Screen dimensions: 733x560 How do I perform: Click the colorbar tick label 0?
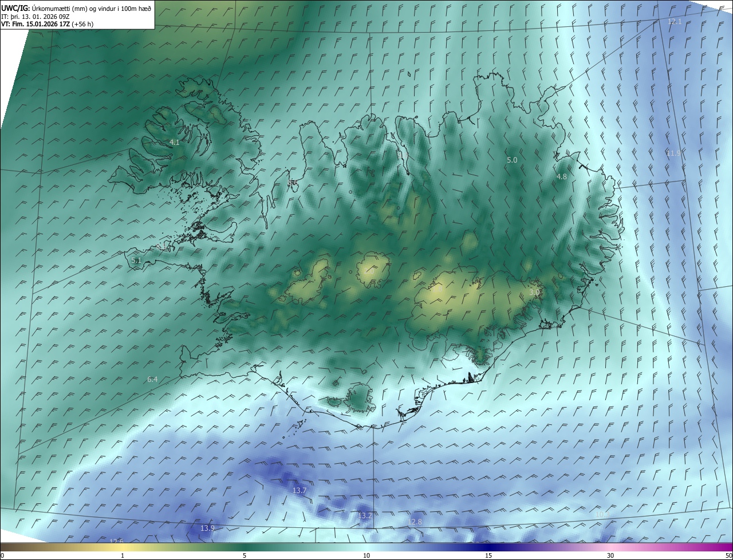(2, 555)
